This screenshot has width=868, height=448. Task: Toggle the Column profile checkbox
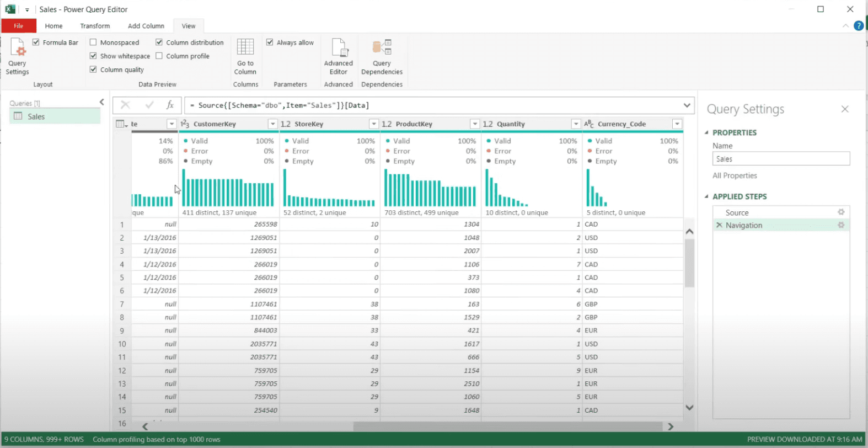[159, 56]
